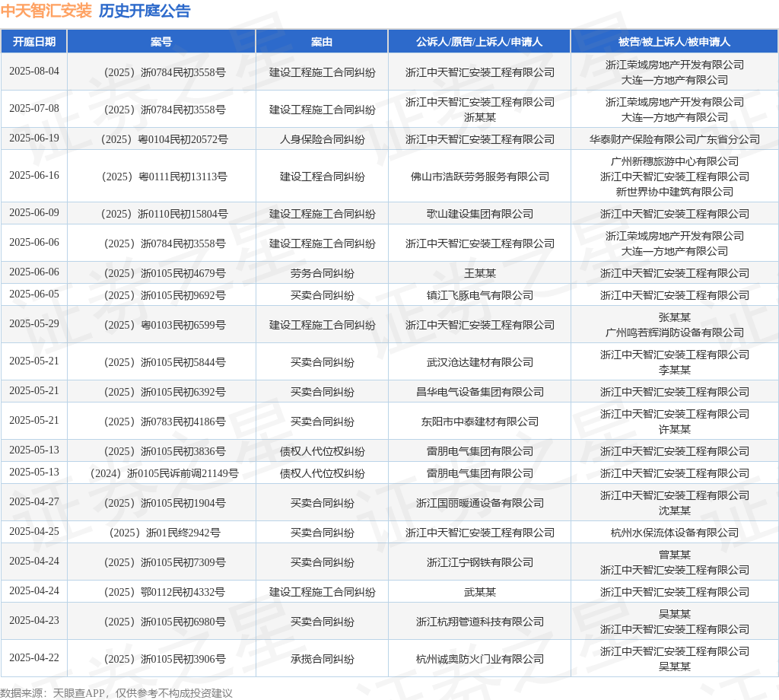The width and height of the screenshot is (779, 700).
Task: Click the date 2025-06-19
Action: [34, 138]
